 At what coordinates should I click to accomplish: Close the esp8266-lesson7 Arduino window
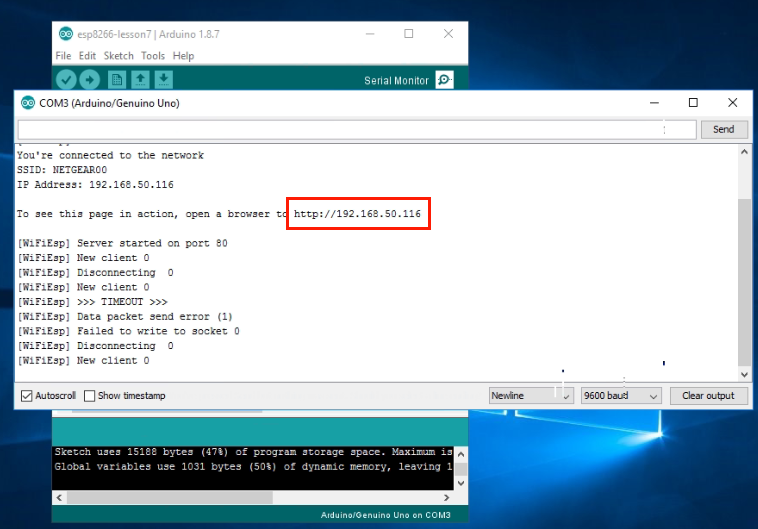449,34
